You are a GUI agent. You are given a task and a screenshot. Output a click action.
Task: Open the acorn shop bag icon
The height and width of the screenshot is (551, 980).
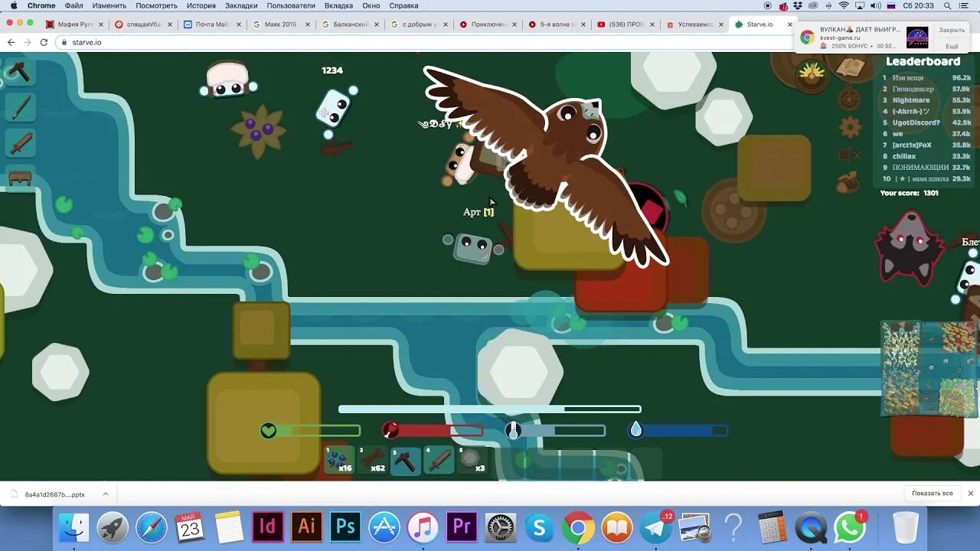coord(848,182)
